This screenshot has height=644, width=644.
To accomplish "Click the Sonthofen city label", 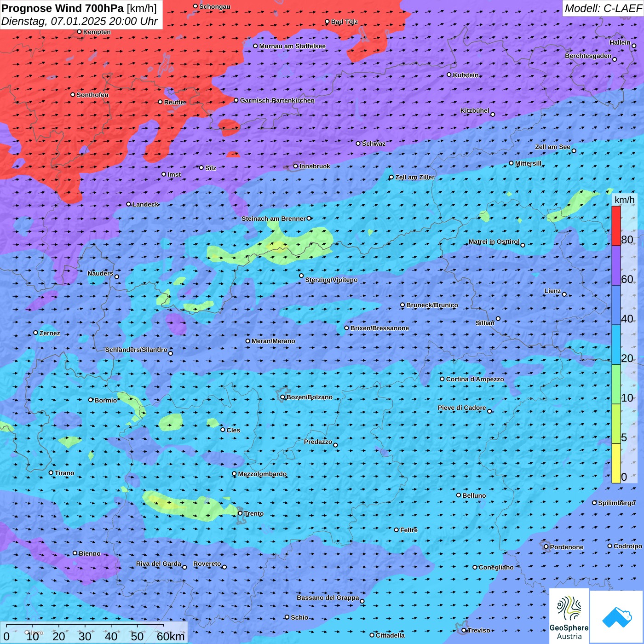I will [92, 95].
